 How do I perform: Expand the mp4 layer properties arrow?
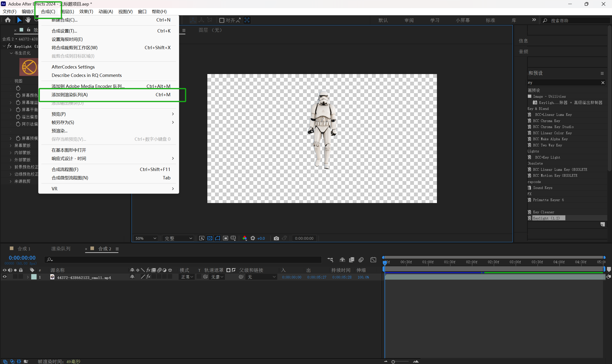coord(28,277)
